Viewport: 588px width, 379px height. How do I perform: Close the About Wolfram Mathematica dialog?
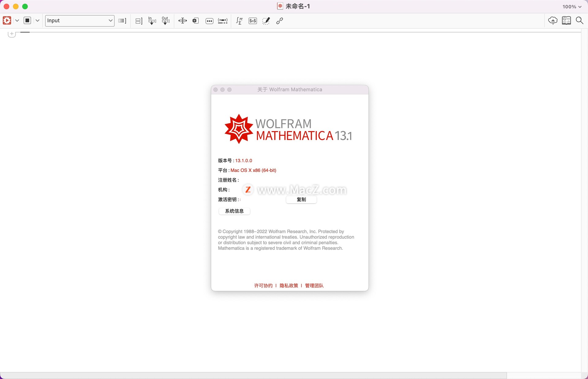pos(216,89)
